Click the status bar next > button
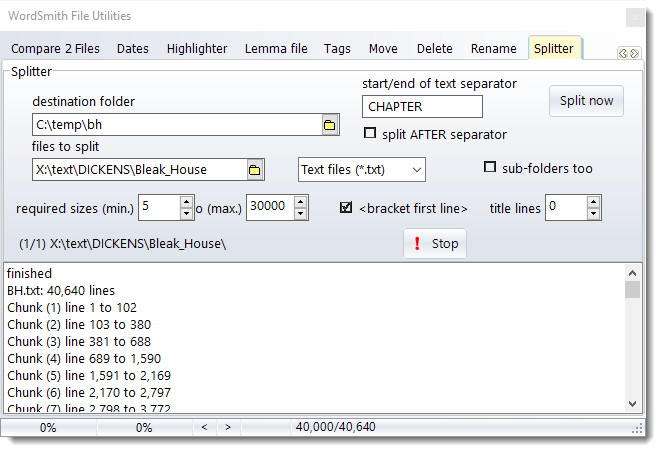The image size is (661, 452). [228, 428]
